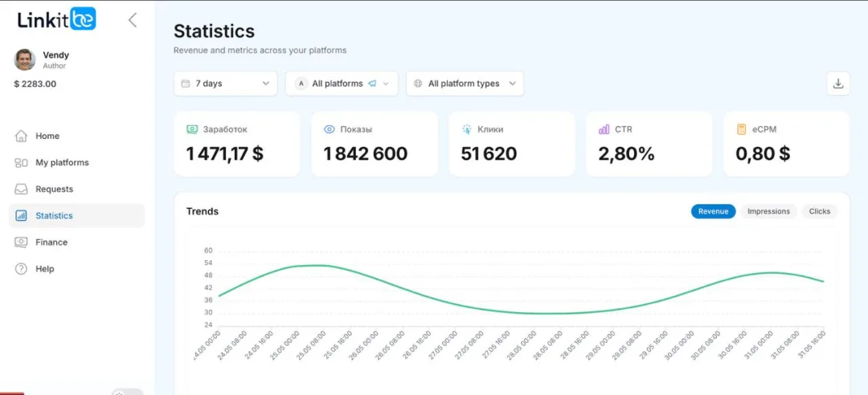Click the Linkit logo
This screenshot has width=868, height=395.
coord(57,19)
